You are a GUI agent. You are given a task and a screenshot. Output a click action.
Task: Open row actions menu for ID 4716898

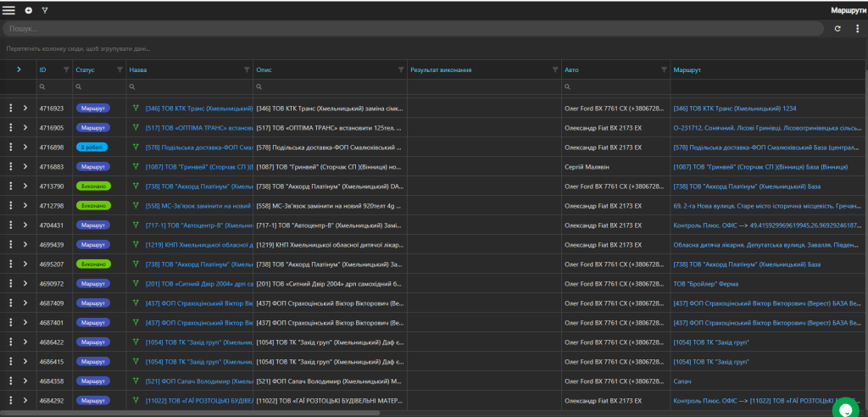(x=10, y=147)
